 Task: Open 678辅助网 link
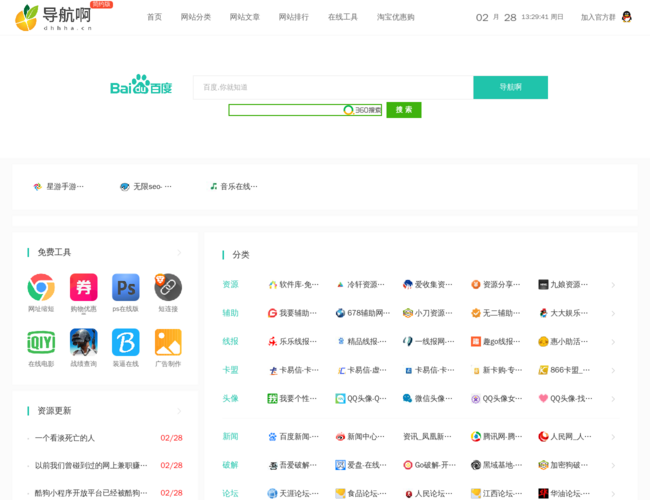[363, 313]
